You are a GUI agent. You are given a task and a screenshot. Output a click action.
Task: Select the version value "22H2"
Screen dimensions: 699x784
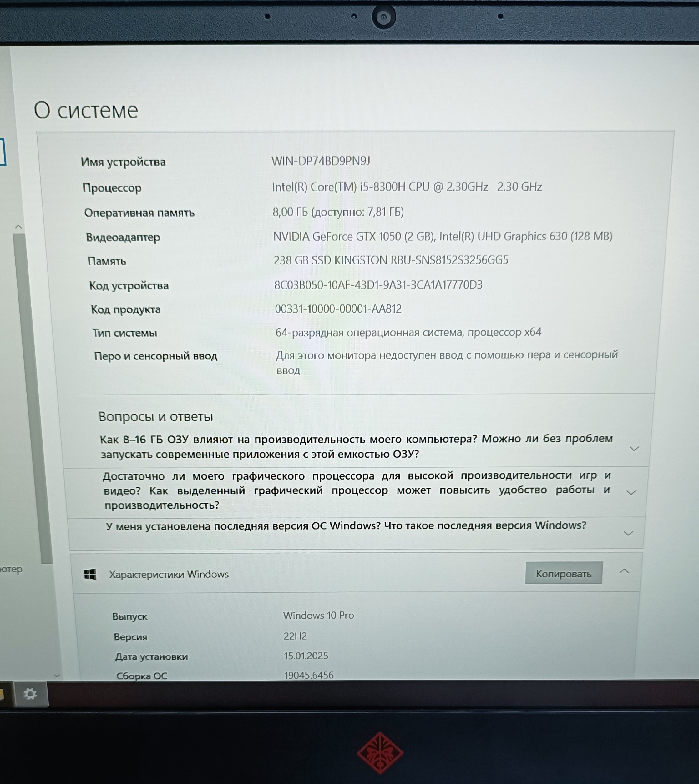pyautogui.click(x=295, y=636)
